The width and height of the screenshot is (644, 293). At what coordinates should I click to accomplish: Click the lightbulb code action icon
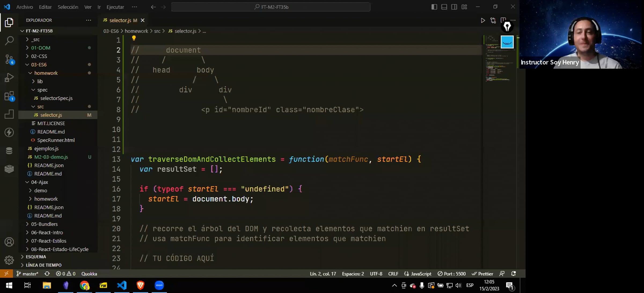point(134,38)
